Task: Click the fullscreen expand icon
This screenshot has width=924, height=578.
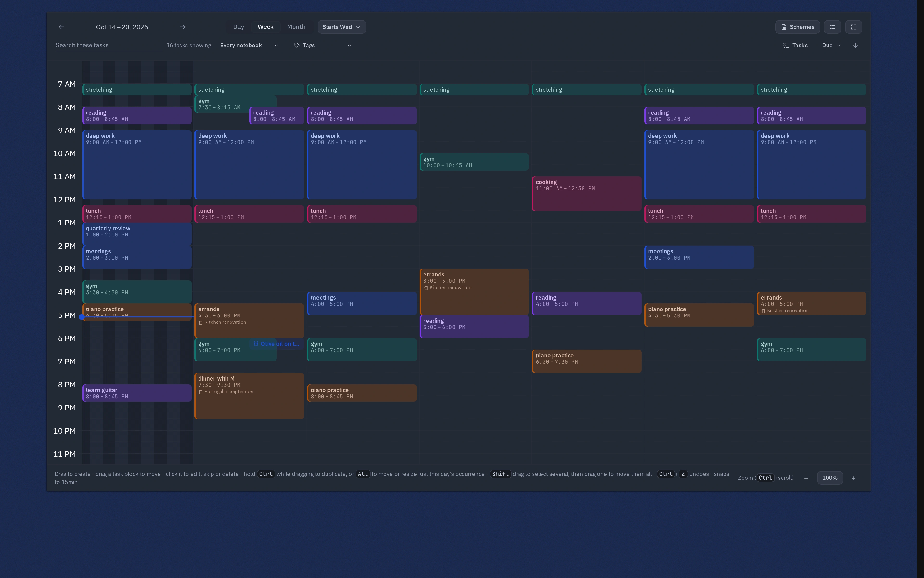Action: (854, 27)
